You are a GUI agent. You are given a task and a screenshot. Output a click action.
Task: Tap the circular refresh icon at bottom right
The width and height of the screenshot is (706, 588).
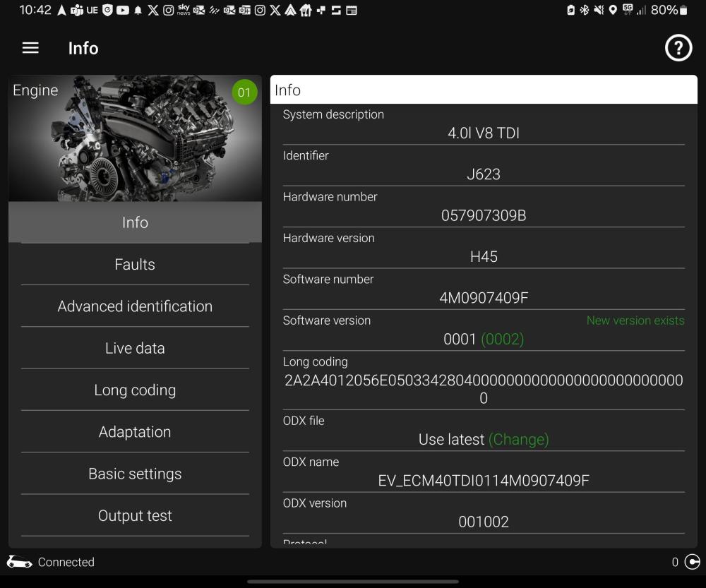(x=692, y=561)
